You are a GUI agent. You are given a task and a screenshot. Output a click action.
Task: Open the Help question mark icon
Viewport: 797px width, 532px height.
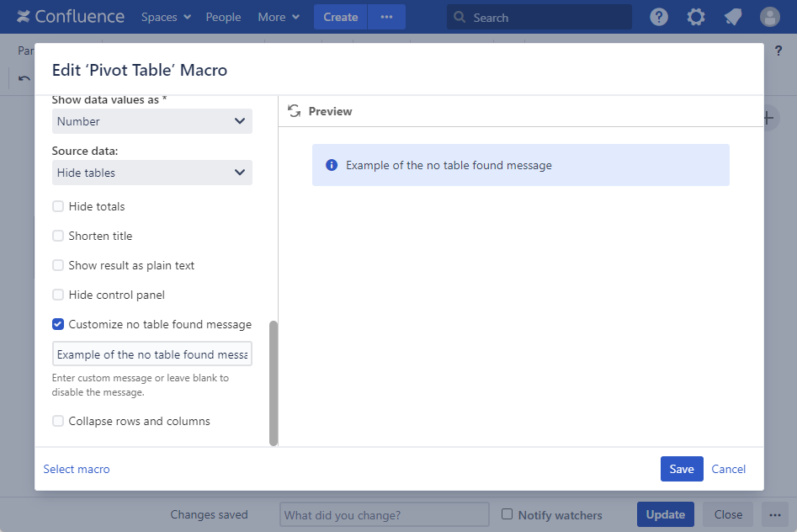(x=659, y=17)
